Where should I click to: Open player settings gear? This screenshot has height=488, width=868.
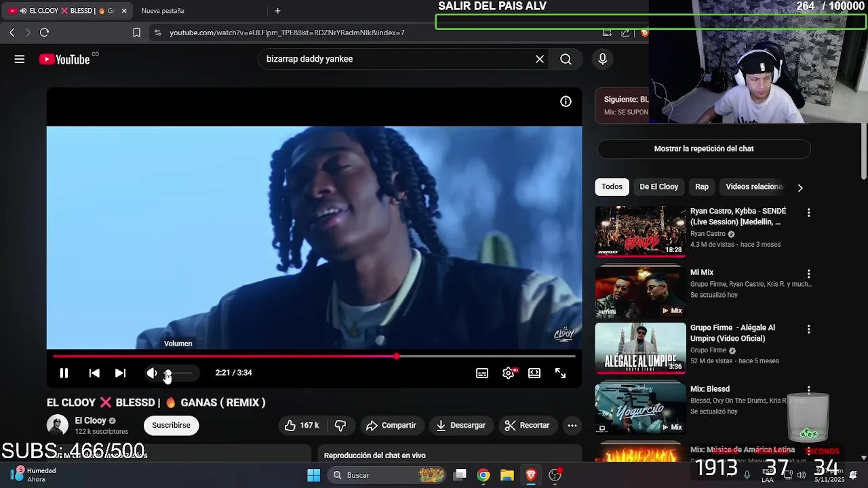[509, 373]
